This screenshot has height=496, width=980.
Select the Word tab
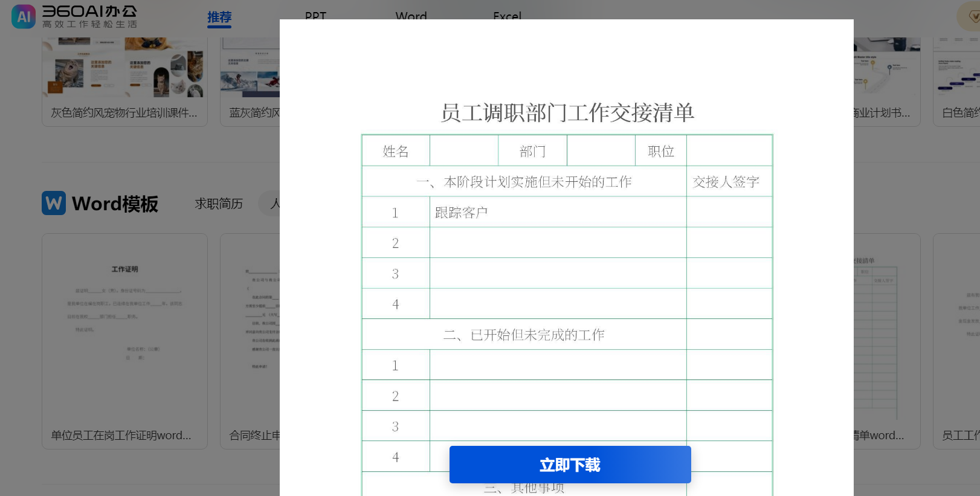[411, 16]
